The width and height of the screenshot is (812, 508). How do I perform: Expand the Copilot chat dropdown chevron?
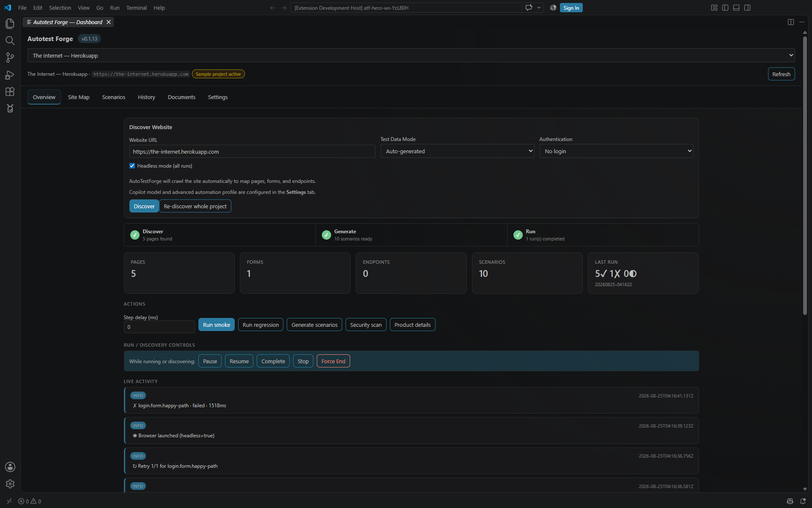pos(539,8)
